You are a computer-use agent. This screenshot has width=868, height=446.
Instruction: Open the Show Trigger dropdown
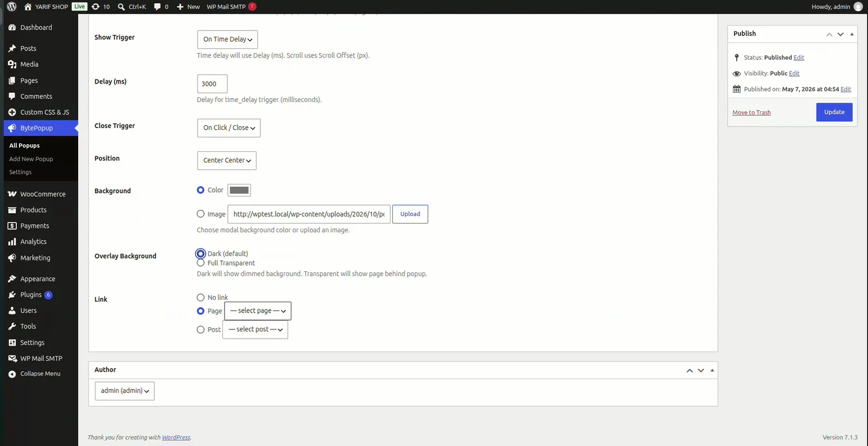(x=227, y=39)
